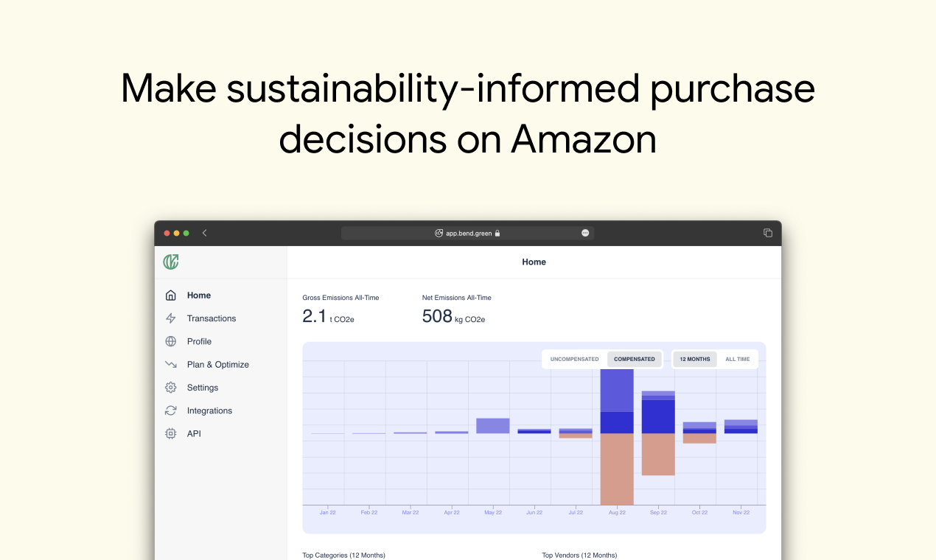Image resolution: width=936 pixels, height=560 pixels.
Task: Click the lock icon in the address bar
Action: coord(498,232)
